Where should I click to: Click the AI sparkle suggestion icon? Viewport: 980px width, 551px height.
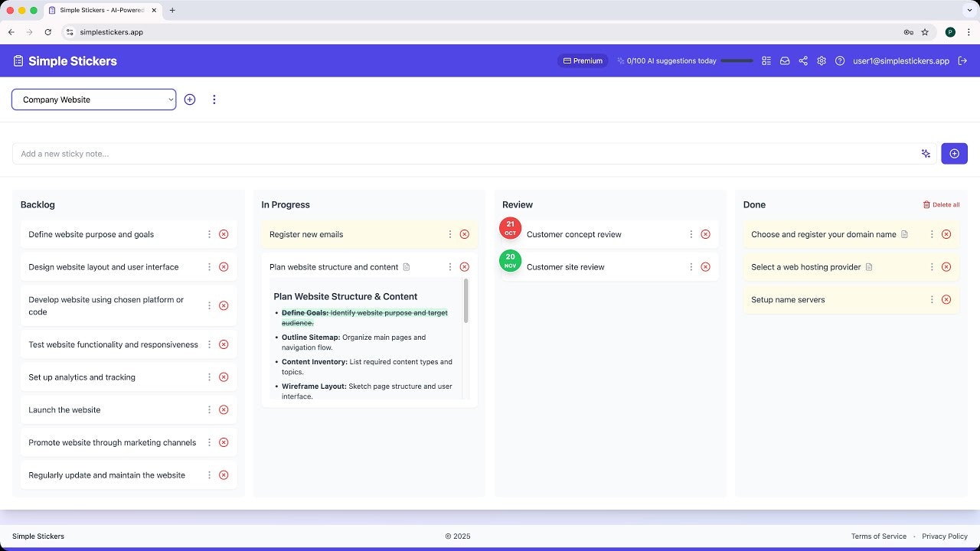926,154
